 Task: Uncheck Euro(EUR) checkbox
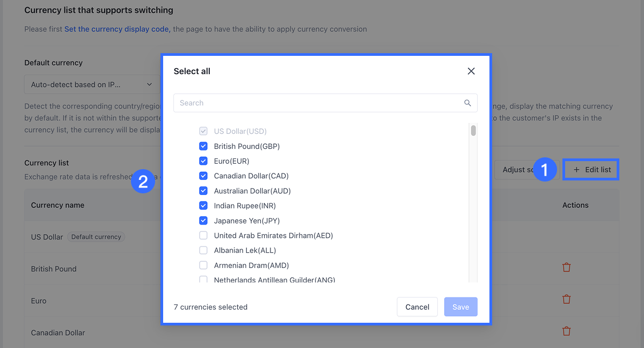[x=203, y=161]
